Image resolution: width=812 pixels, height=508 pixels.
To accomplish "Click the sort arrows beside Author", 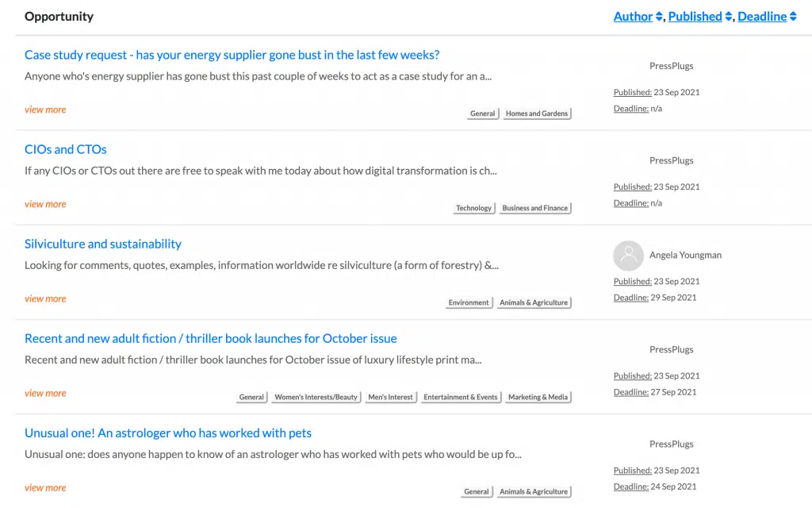I will pyautogui.click(x=659, y=17).
